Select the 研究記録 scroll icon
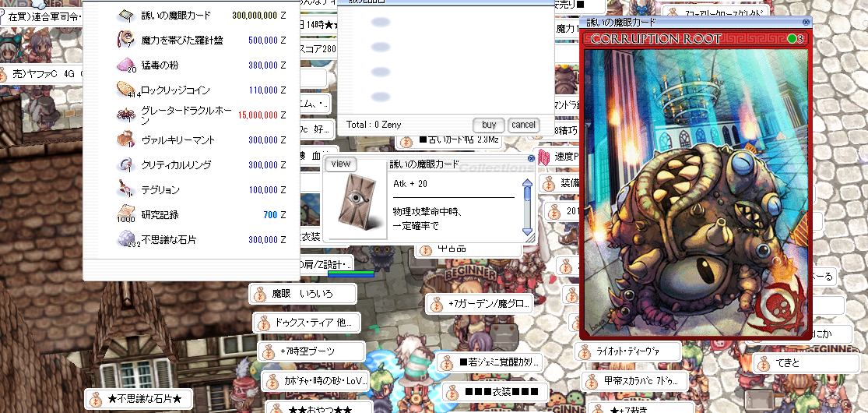The height and width of the screenshot is (413, 868). click(x=125, y=214)
